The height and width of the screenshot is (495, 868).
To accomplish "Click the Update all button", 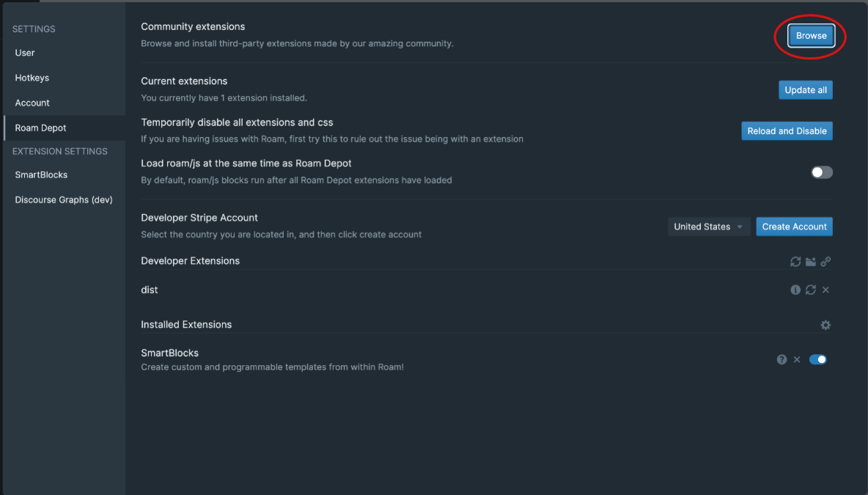I will tap(805, 90).
